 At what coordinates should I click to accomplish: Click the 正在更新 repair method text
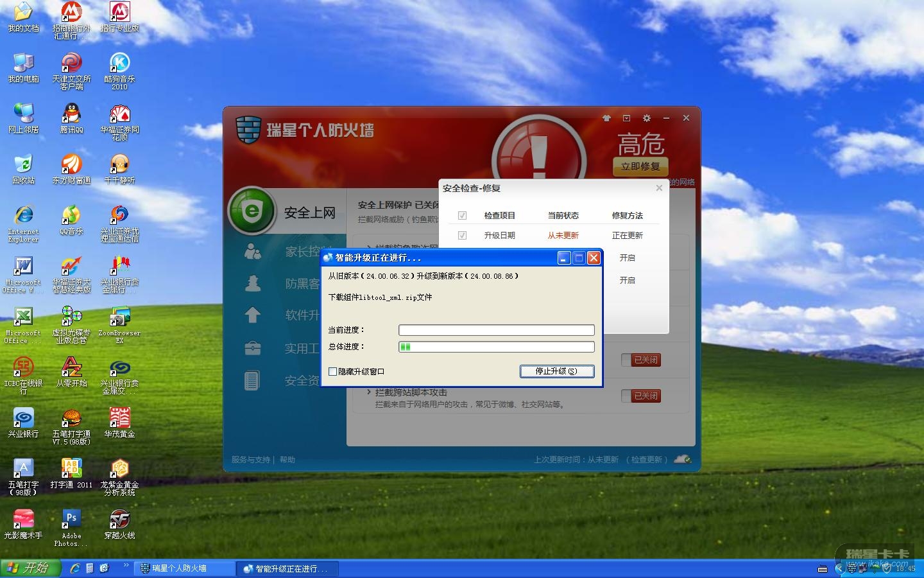click(628, 236)
